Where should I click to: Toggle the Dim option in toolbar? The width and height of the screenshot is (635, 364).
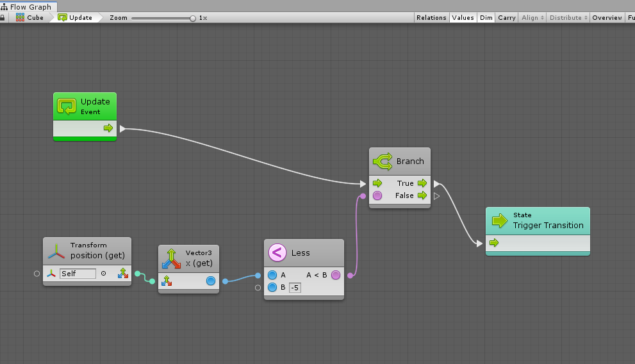pyautogui.click(x=486, y=18)
